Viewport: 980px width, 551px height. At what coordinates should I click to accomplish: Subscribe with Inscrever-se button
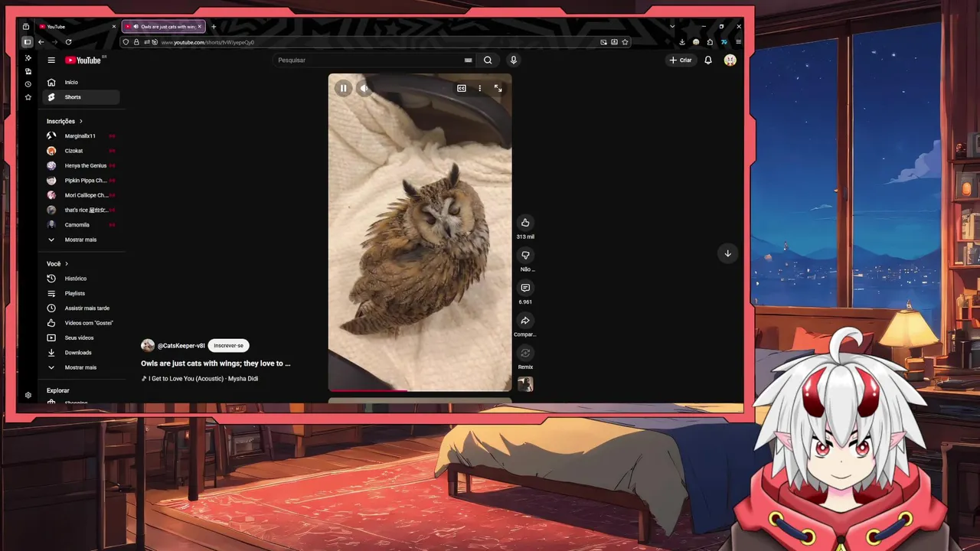click(x=228, y=345)
